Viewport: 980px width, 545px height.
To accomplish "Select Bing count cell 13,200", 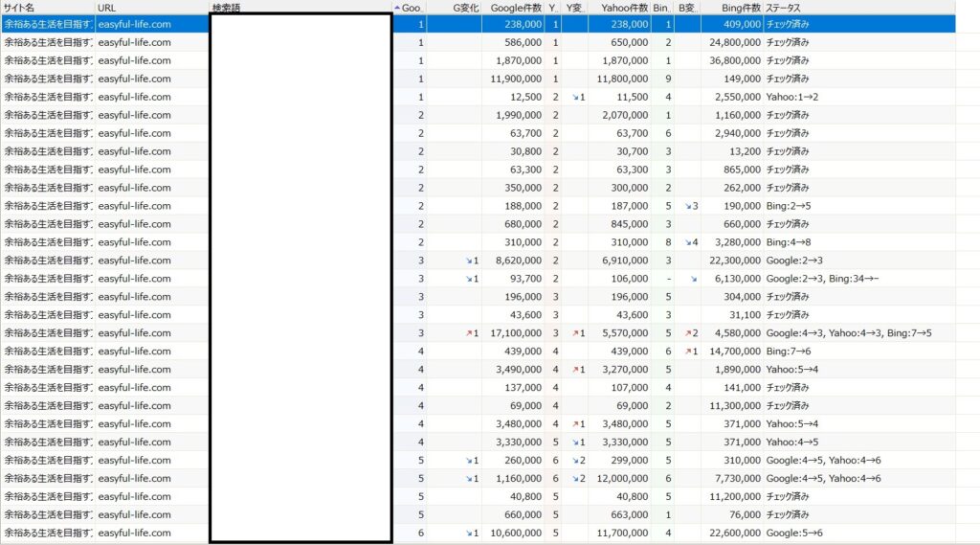I will [745, 151].
